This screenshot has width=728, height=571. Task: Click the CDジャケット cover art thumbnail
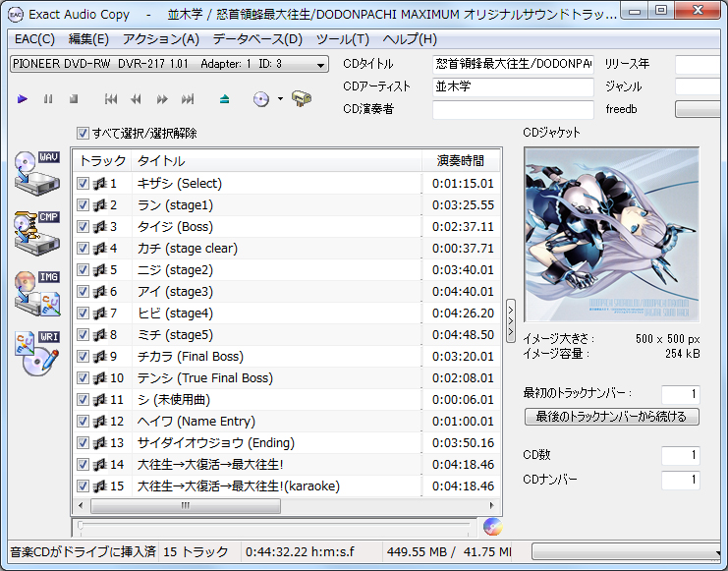612,235
